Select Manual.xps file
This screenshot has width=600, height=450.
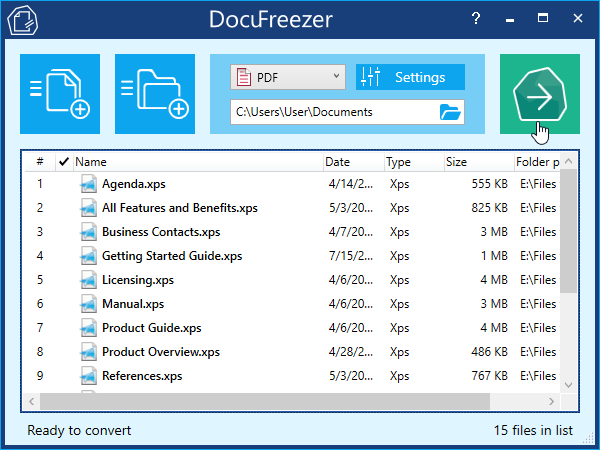pos(133,304)
